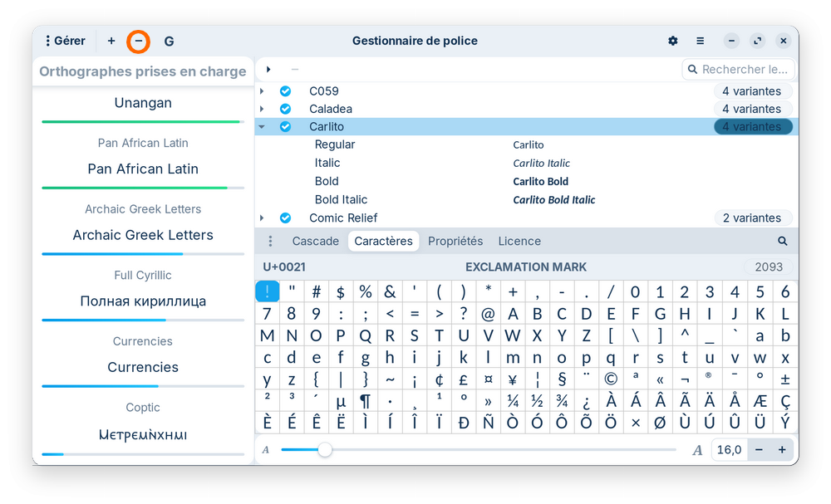The image size is (831, 504).
Task: Click the Gérer menu button
Action: [65, 41]
